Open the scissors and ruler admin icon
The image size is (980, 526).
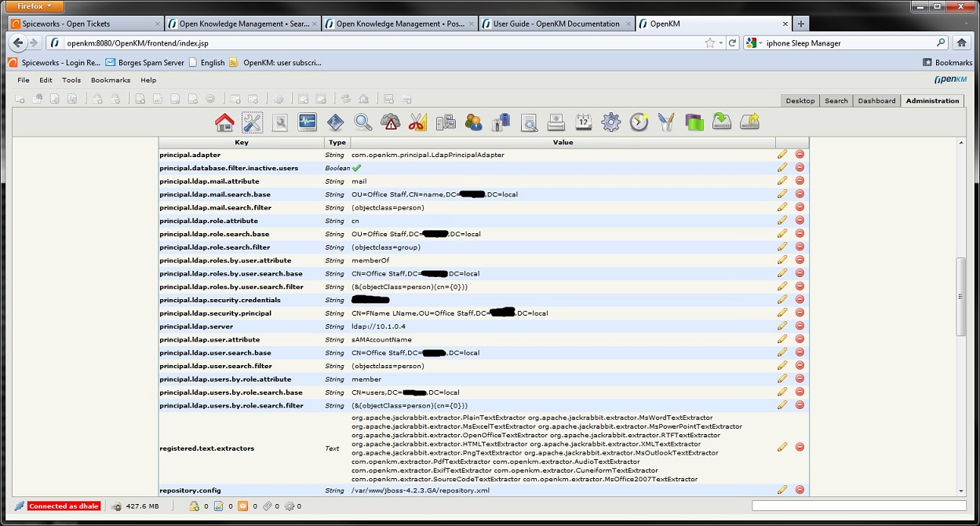[x=417, y=122]
